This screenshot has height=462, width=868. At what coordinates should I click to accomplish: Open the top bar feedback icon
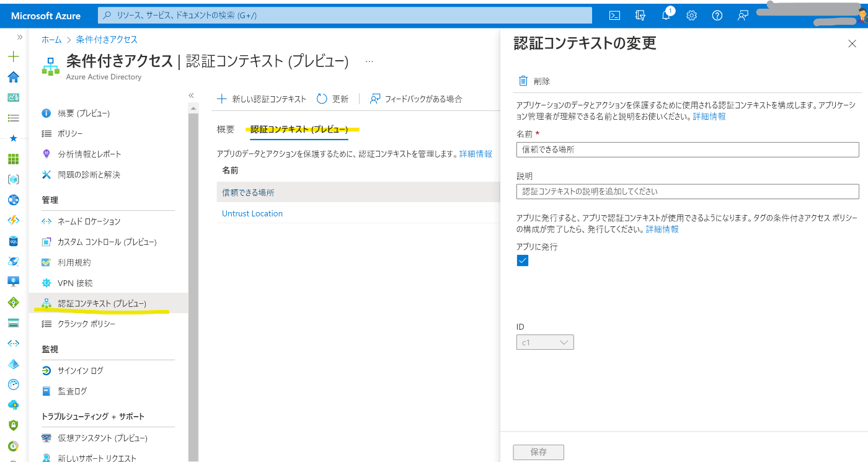point(743,16)
